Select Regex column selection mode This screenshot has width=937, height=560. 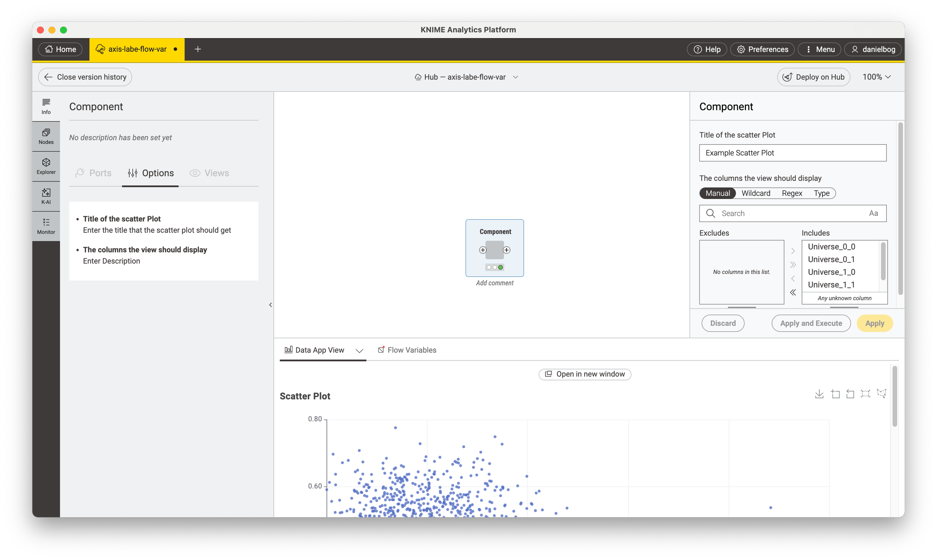coord(792,193)
